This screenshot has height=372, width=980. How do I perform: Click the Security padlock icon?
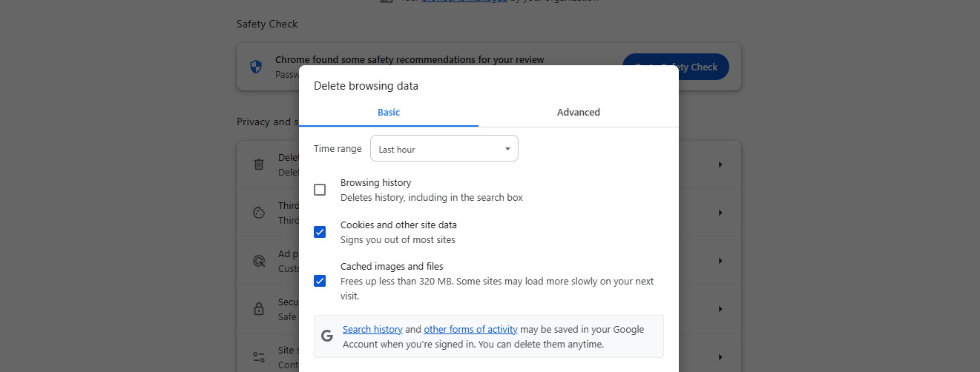(x=259, y=309)
